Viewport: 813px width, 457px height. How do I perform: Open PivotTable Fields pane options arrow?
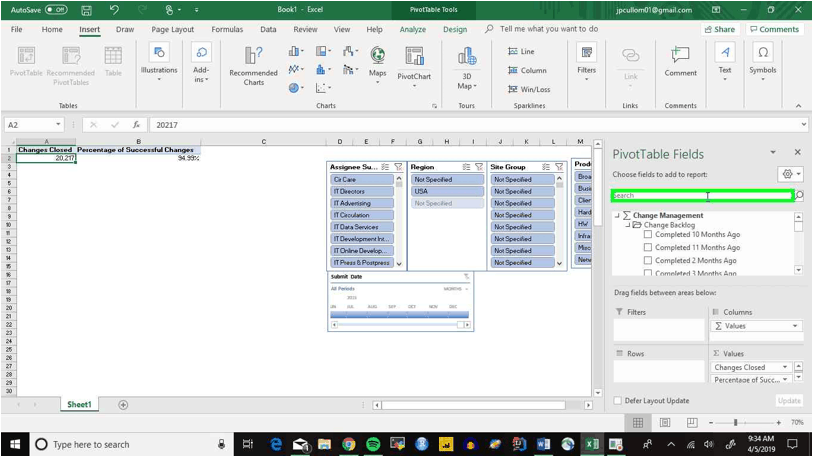coord(773,153)
